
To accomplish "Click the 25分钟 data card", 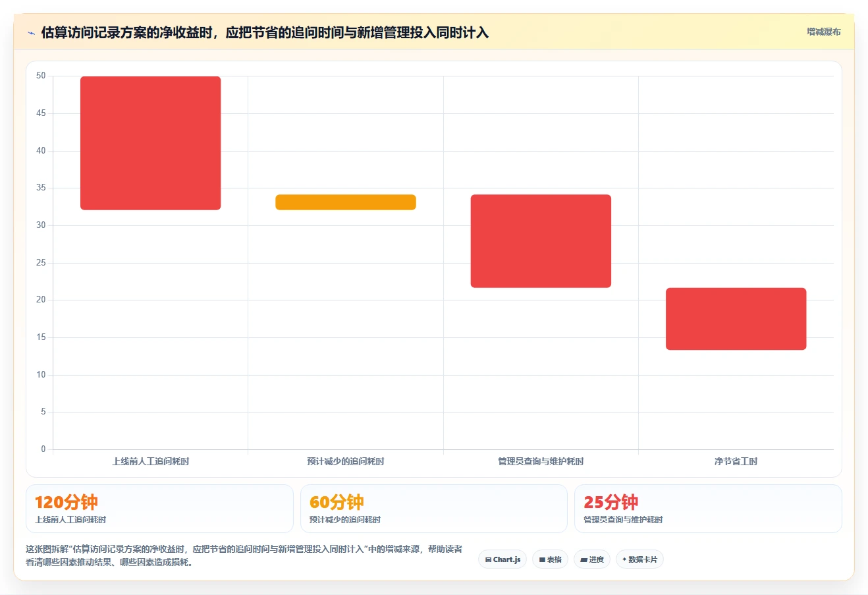I will [x=708, y=509].
